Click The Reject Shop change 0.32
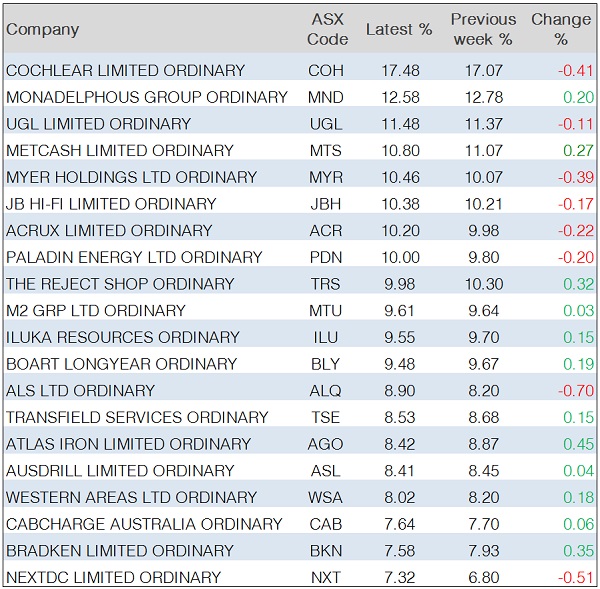Viewport: 600px width, 589px height. (577, 284)
